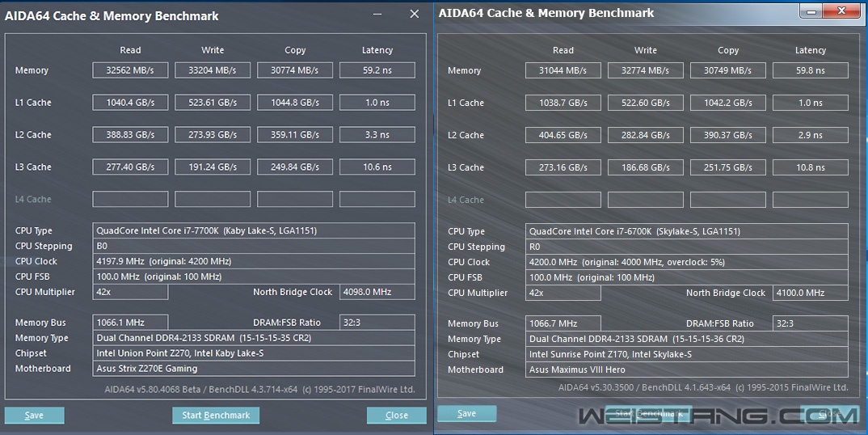
Task: Select L2 Cache Write value 282.84 GB/s
Action: tap(646, 135)
